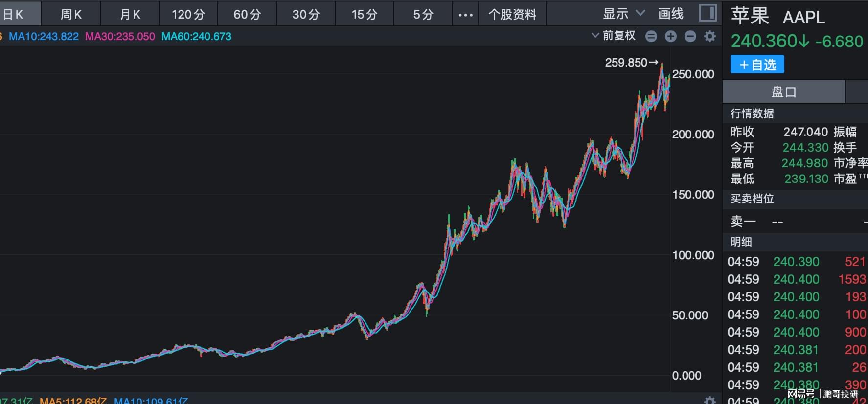Image resolution: width=868 pixels, height=404 pixels.
Task: Open the 前复权 adjustment dropdown
Action: [614, 36]
